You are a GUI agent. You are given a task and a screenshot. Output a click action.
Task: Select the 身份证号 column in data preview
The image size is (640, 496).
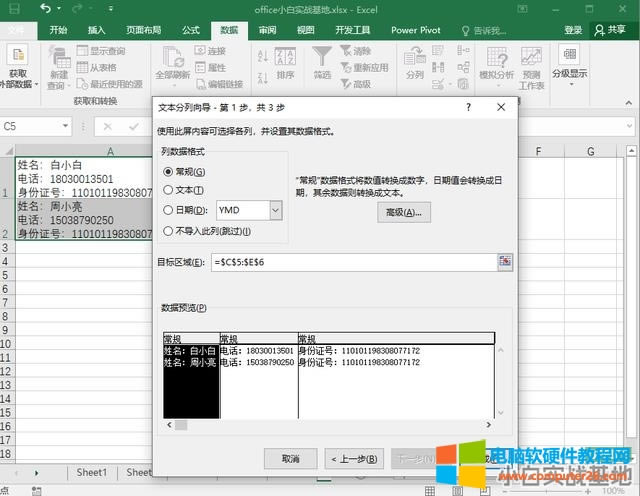tap(396, 376)
